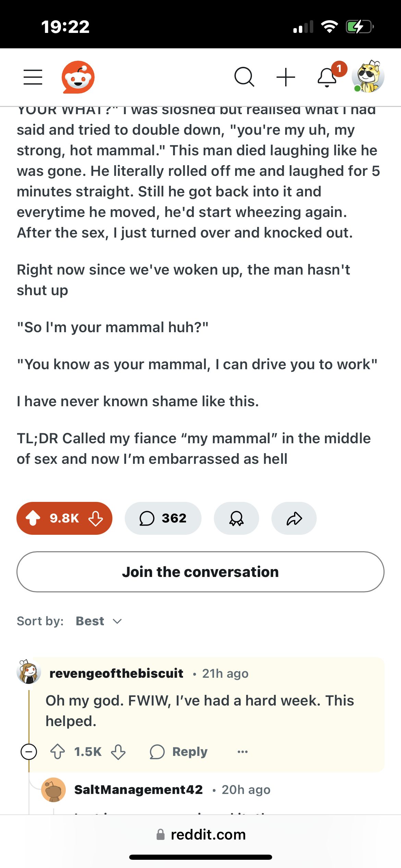Tap the plus icon to create post
Screen dimensions: 401x868
286,77
